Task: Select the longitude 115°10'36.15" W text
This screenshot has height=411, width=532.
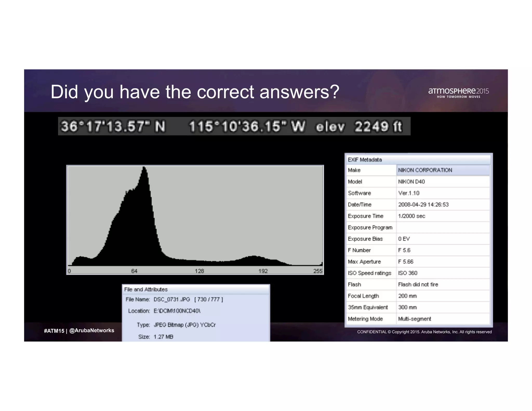Action: coord(247,127)
